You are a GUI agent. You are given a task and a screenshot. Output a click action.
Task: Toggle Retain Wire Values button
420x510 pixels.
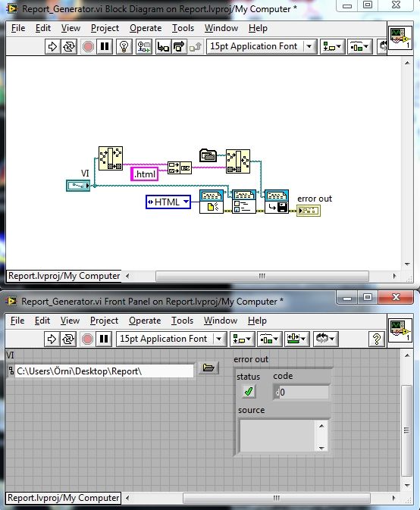click(x=144, y=46)
